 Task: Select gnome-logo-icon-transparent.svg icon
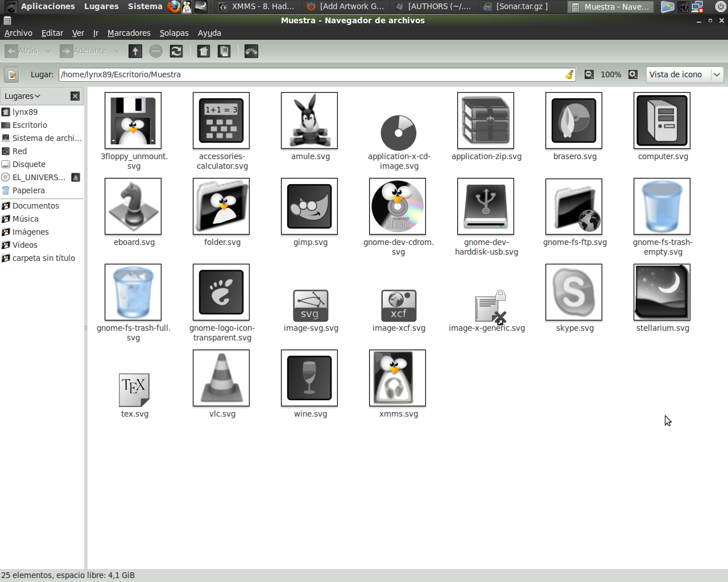pyautogui.click(x=221, y=292)
